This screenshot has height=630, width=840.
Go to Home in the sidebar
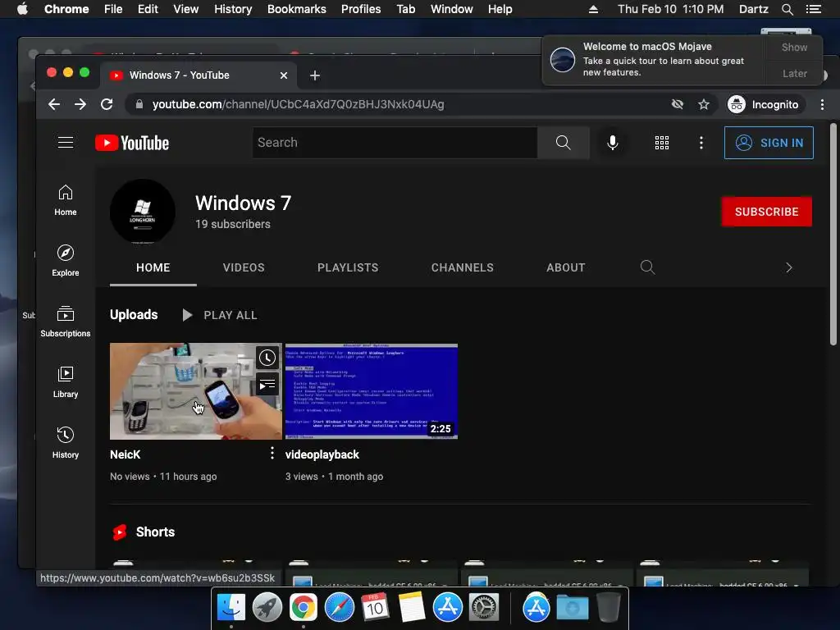click(66, 200)
